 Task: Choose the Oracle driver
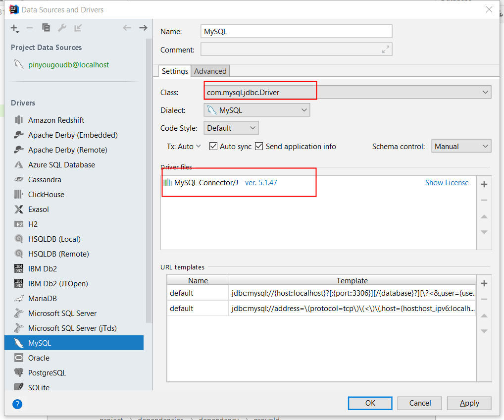(x=74, y=358)
